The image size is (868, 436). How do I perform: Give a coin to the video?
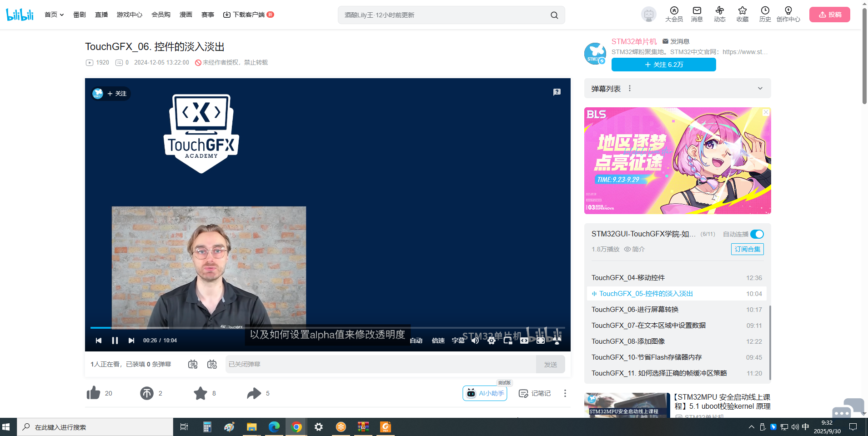point(147,393)
